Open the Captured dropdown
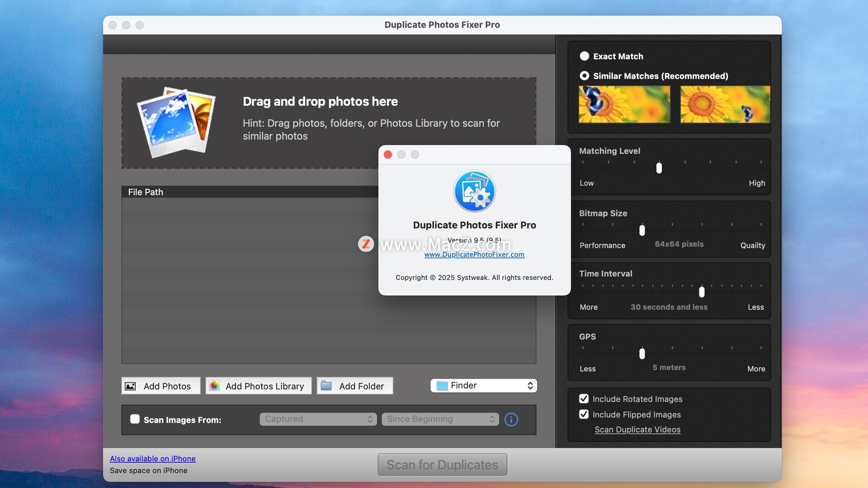Screen dimensions: 868x488 (318, 419)
